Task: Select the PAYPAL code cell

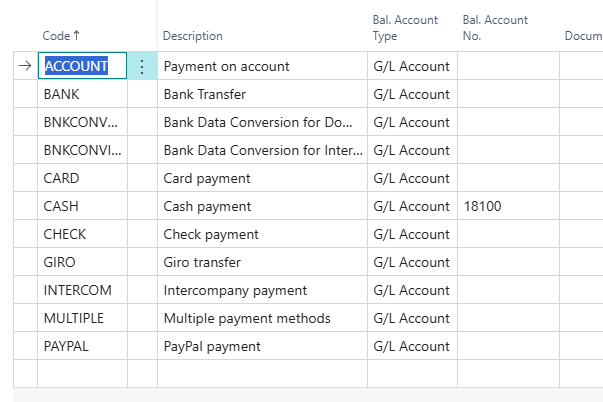Action: (x=82, y=346)
